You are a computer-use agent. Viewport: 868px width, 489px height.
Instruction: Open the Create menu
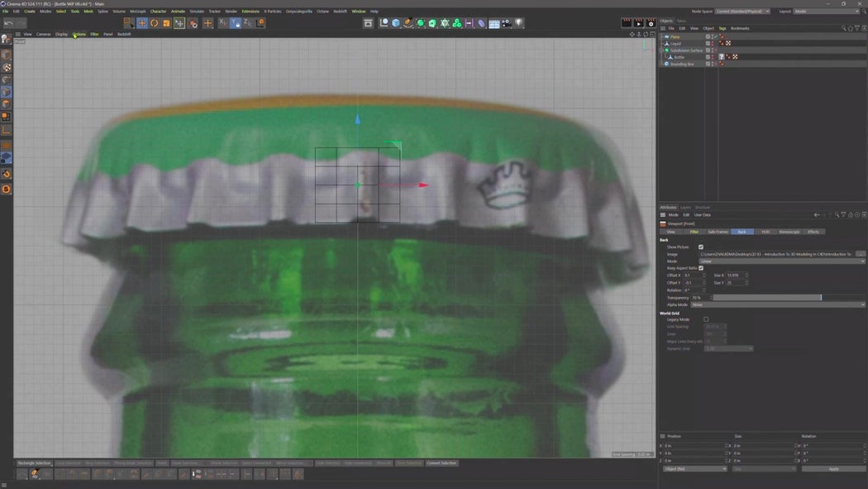pos(29,11)
